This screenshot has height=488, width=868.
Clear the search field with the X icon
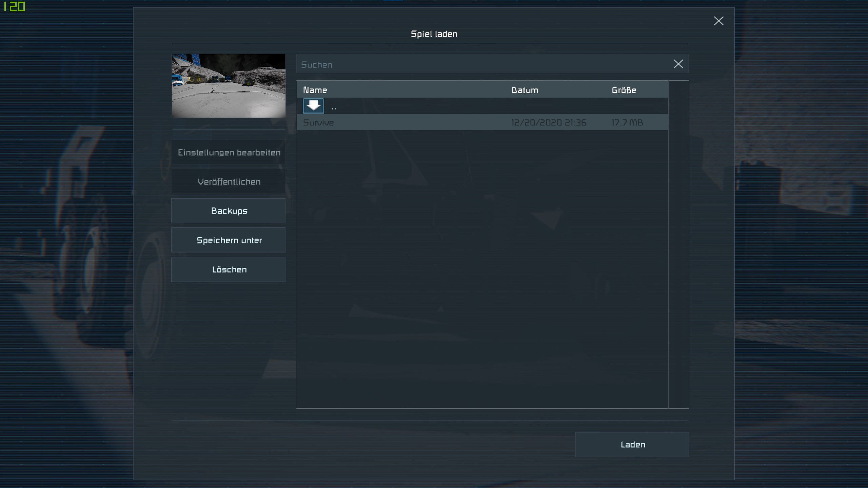(x=678, y=64)
